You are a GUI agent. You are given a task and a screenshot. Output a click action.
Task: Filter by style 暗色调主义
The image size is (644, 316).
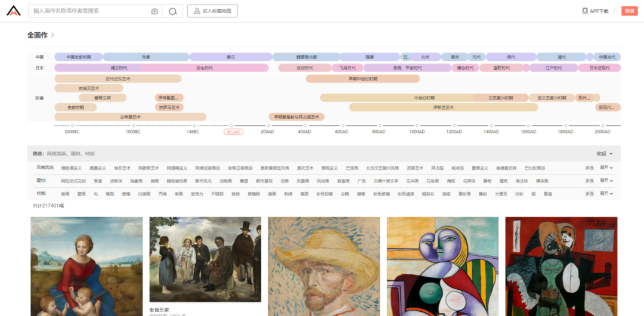tap(72, 168)
